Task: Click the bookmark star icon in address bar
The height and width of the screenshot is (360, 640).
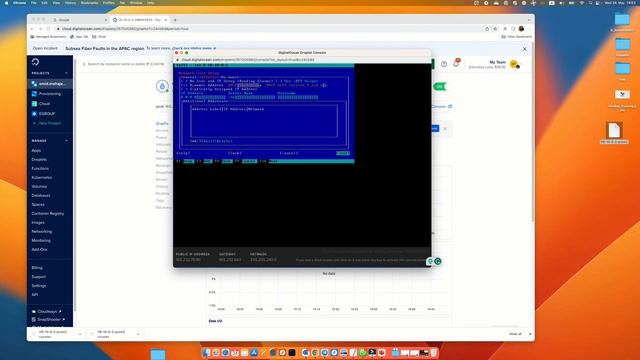Action: [x=495, y=29]
